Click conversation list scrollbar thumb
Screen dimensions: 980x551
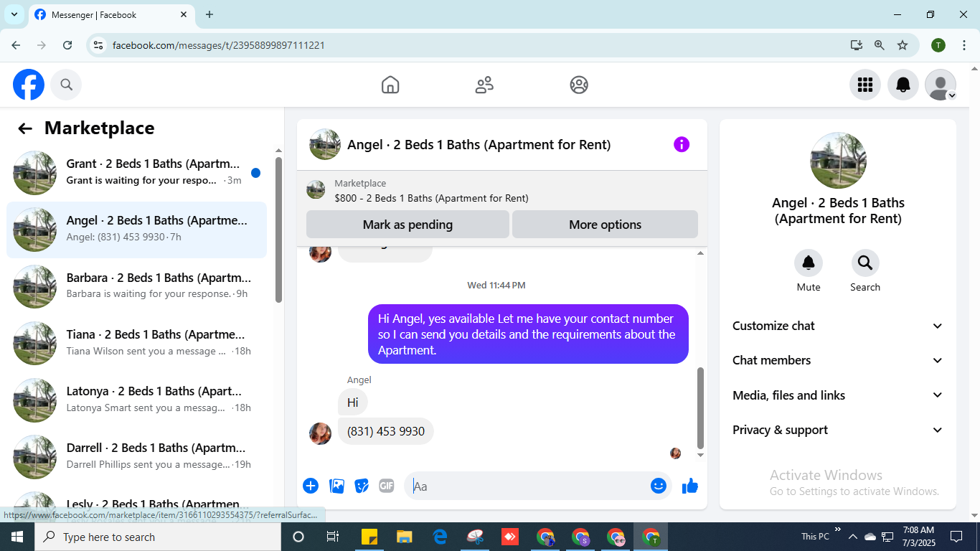[278, 230]
